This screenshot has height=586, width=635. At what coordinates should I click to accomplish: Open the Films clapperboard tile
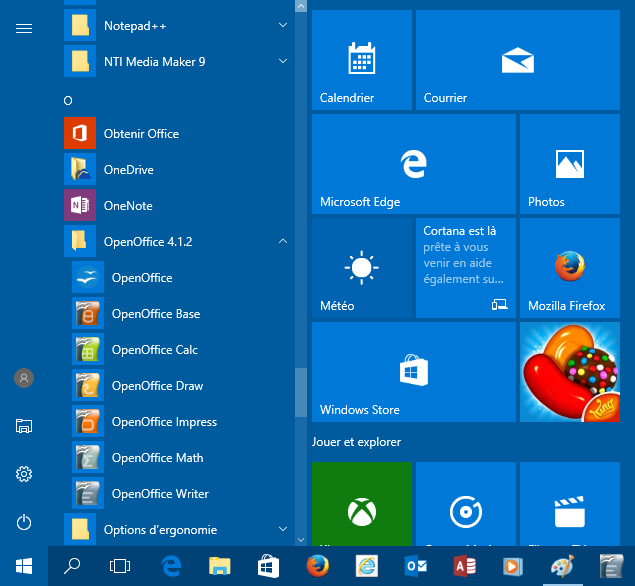click(x=570, y=504)
